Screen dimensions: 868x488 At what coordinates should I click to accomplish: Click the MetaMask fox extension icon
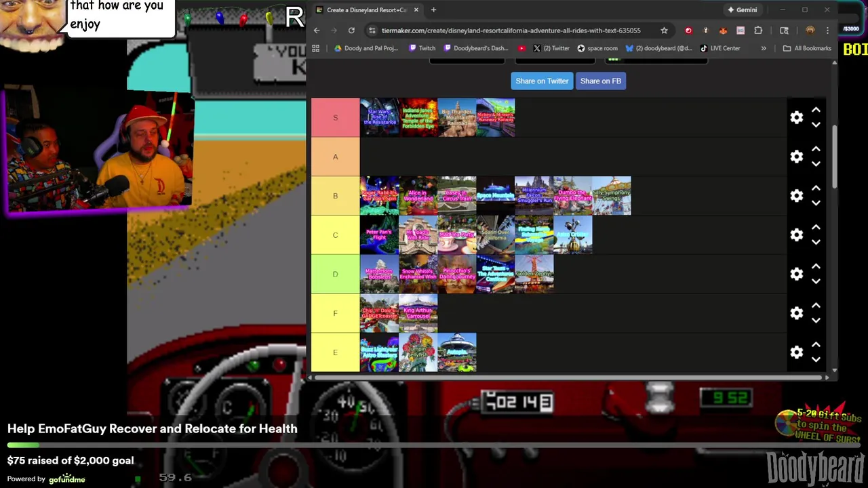(723, 30)
